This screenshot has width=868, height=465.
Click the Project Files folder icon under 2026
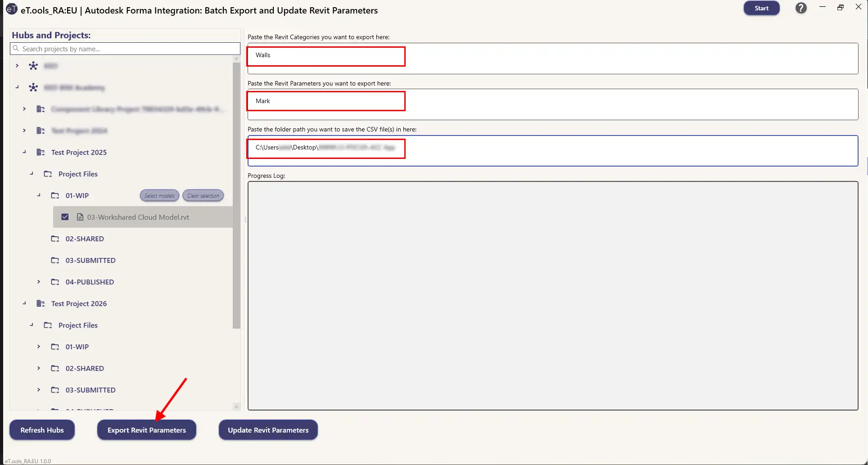pos(48,325)
